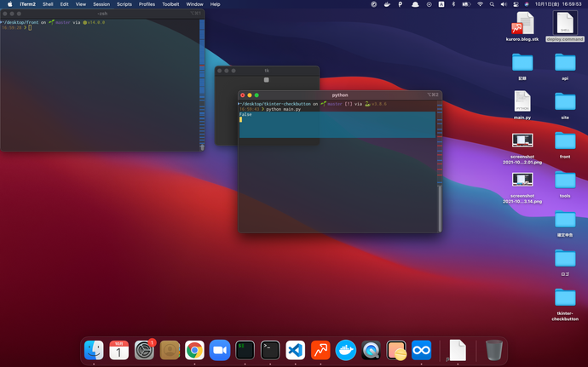The height and width of the screenshot is (367, 588).
Task: Select the screenshot 2021-10...2.01.png thumbnail
Action: pyautogui.click(x=522, y=140)
